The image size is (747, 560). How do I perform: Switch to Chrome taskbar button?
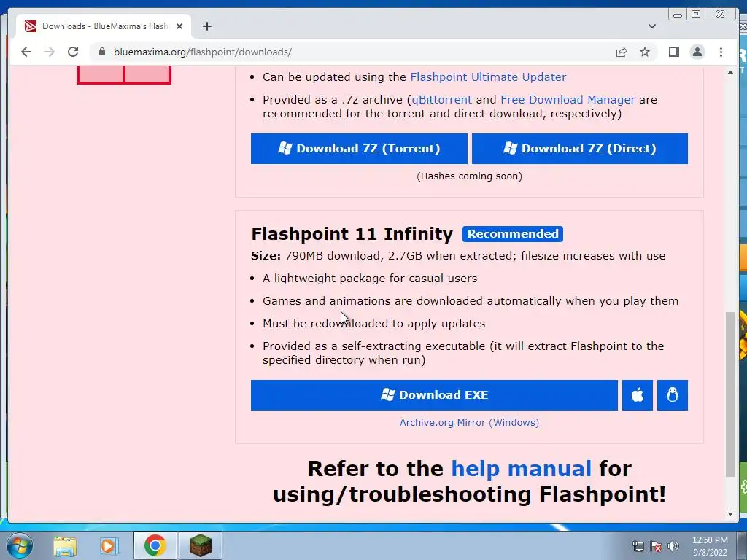pyautogui.click(x=155, y=545)
